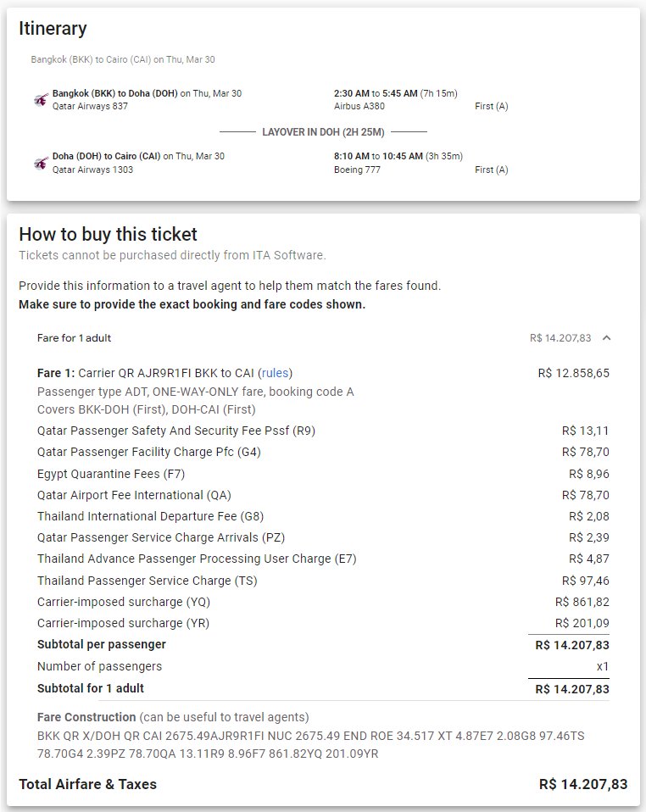Click the R$ 14.207,83 fare header price
Viewport: 646px width, 812px height.
coord(560,338)
